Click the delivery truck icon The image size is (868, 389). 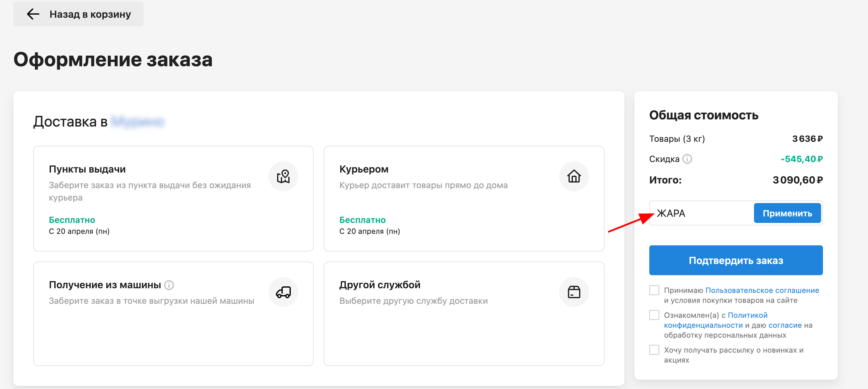coord(283,292)
